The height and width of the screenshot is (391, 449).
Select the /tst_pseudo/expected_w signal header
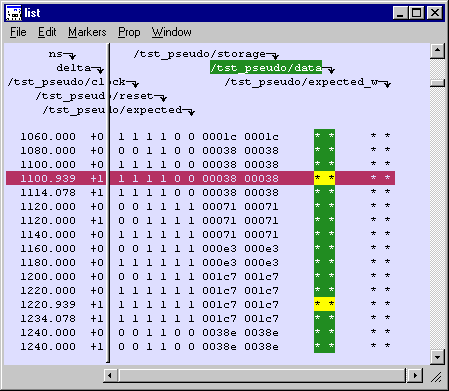point(301,82)
